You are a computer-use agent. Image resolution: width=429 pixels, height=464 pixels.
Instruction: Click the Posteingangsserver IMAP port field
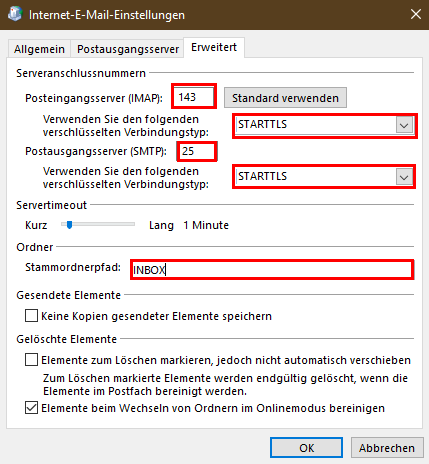[x=194, y=97]
